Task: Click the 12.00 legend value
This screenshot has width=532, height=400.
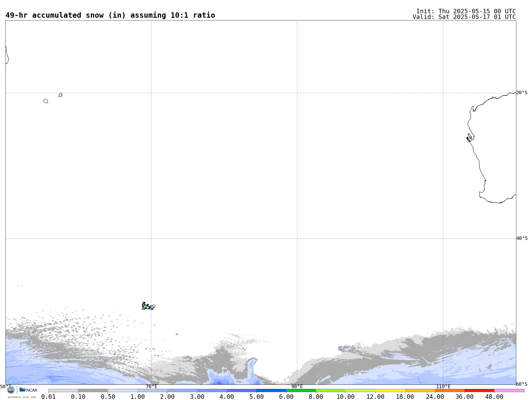Action: pyautogui.click(x=375, y=397)
